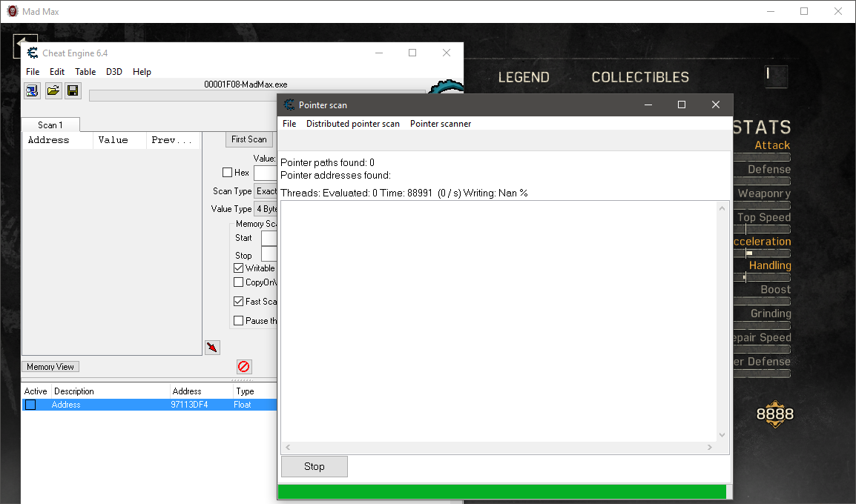Click the save floppy disk icon
The height and width of the screenshot is (504, 856).
[x=73, y=91]
